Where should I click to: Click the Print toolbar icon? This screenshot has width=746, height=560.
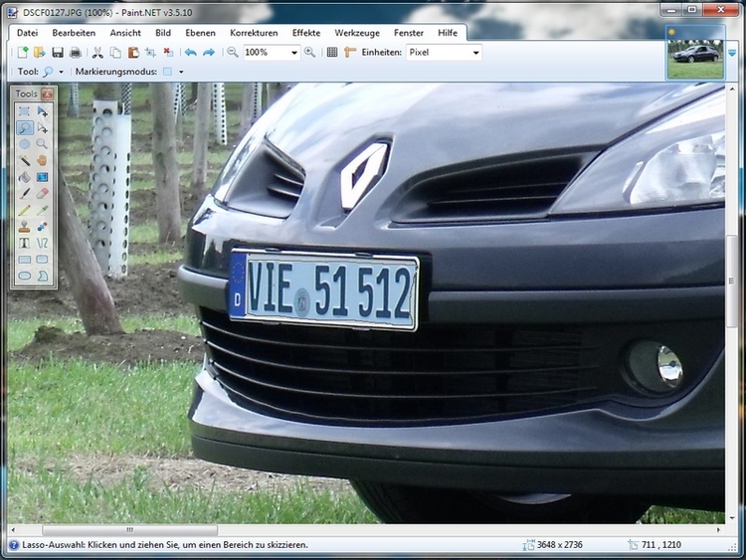[76, 53]
